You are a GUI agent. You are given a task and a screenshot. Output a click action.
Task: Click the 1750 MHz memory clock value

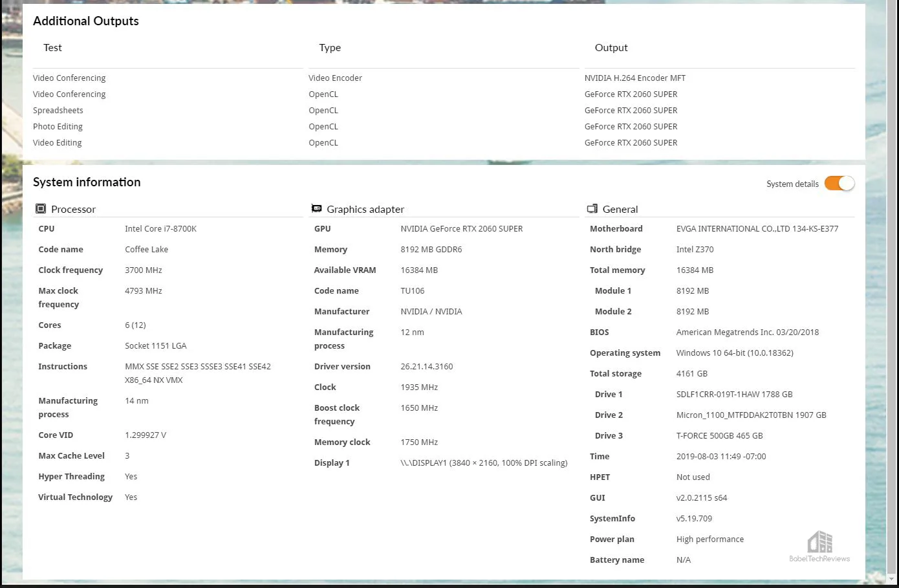[419, 442]
